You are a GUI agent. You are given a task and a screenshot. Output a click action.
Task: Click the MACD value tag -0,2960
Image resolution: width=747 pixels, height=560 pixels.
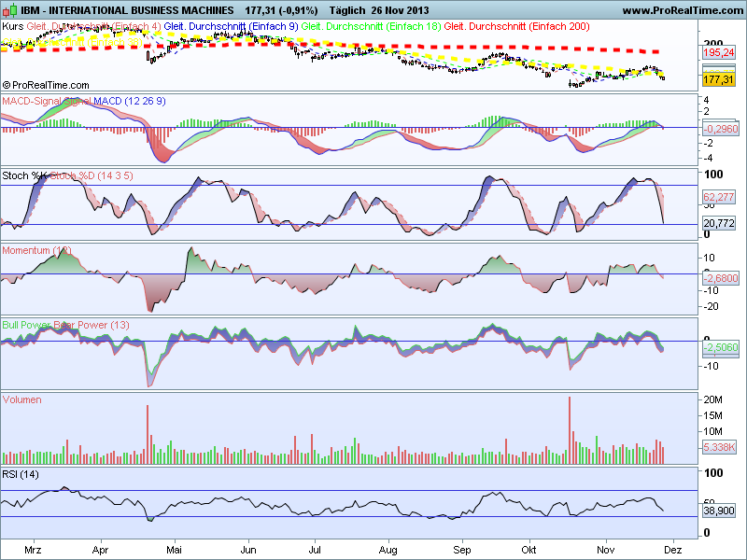(x=720, y=129)
